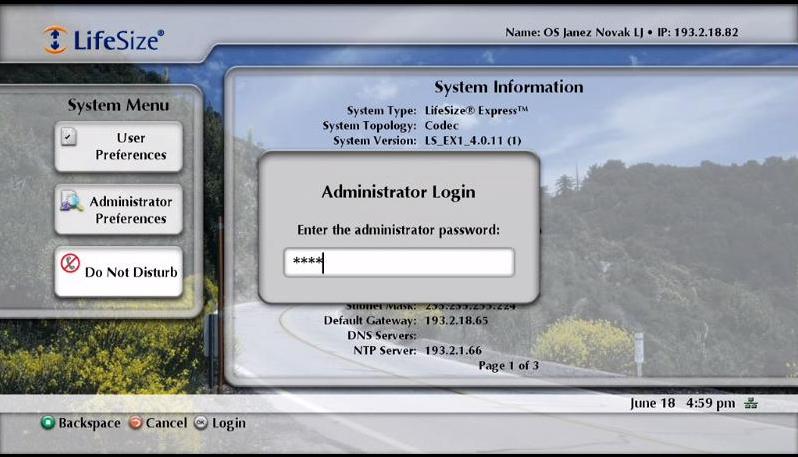Click the LifeSize logo icon
The width and height of the screenshot is (798, 457).
tap(55, 40)
